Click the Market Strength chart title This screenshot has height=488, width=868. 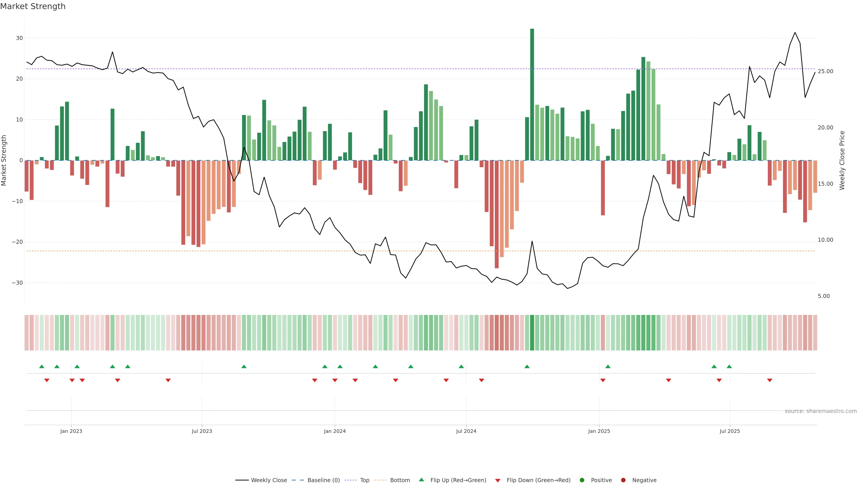click(x=33, y=6)
